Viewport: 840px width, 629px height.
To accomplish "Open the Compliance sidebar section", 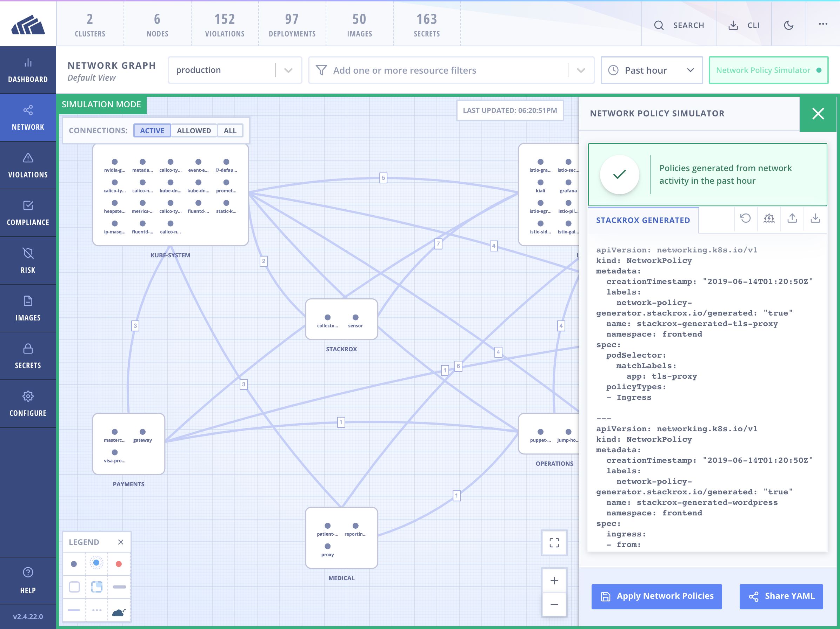I will pyautogui.click(x=28, y=213).
